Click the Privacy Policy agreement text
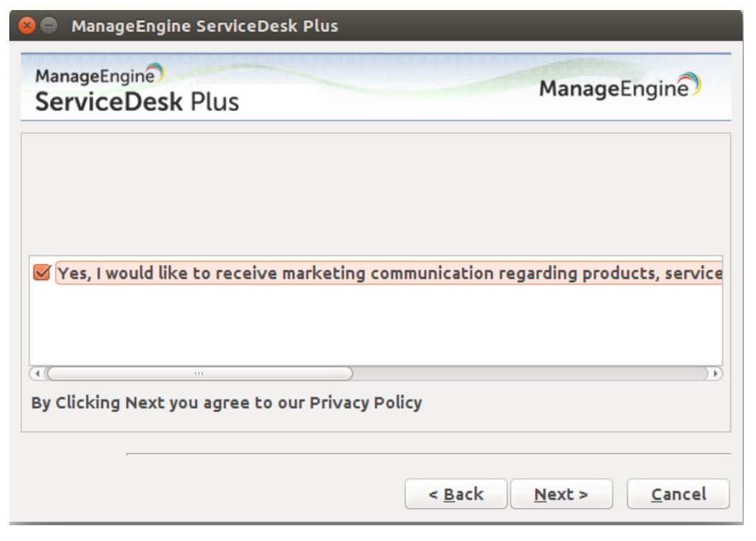 tap(226, 403)
